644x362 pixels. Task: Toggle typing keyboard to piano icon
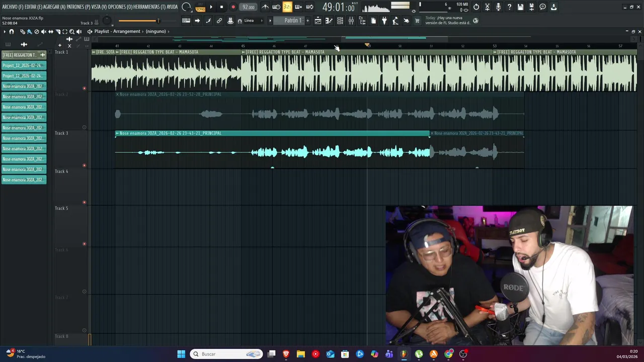point(186,21)
